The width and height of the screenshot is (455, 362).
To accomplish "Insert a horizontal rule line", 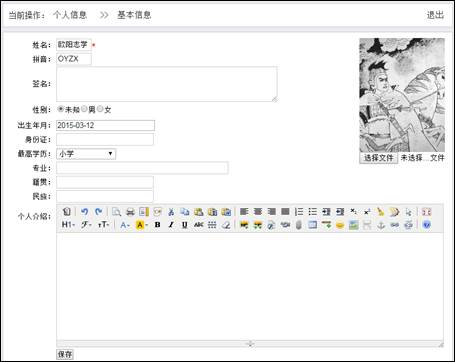I will tap(326, 225).
